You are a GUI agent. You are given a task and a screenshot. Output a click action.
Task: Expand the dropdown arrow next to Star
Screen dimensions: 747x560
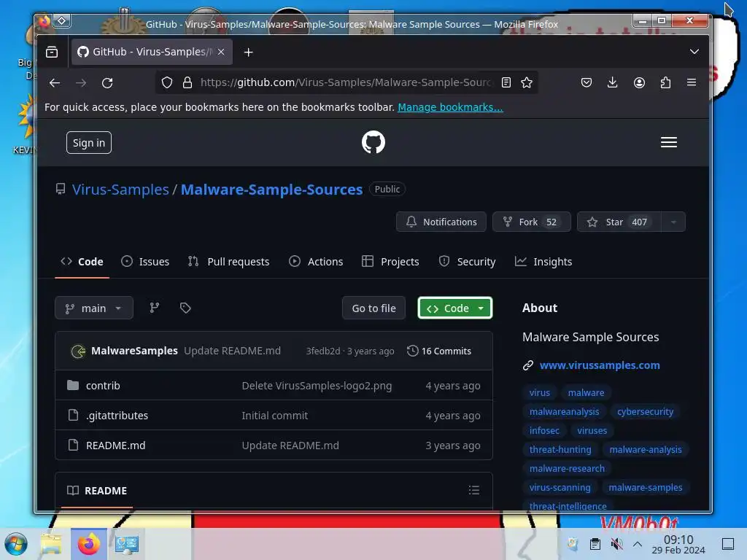673,222
